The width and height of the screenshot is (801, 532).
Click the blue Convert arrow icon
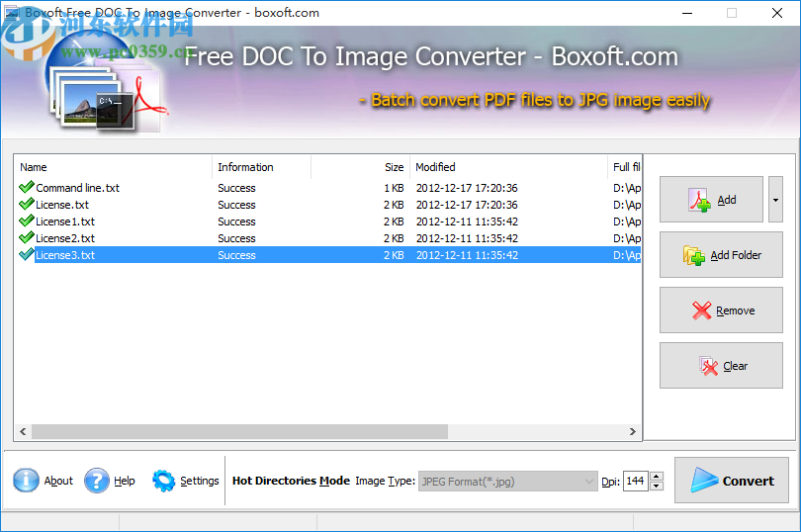pos(704,481)
